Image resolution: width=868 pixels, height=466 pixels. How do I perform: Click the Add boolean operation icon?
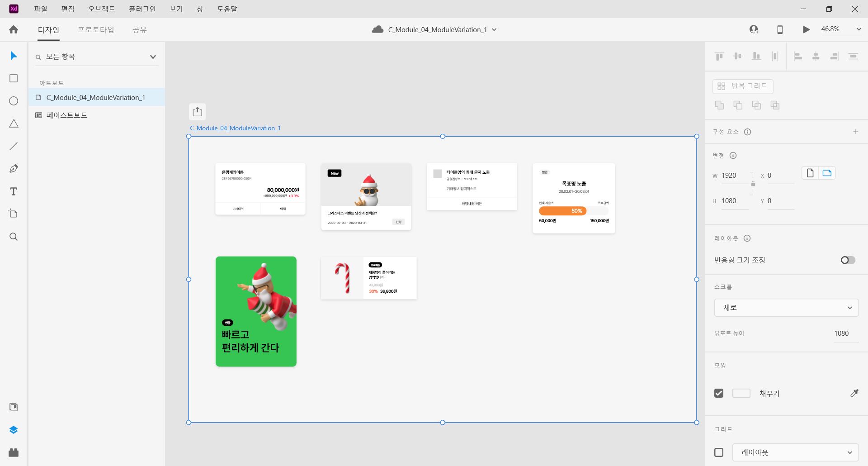(x=719, y=105)
